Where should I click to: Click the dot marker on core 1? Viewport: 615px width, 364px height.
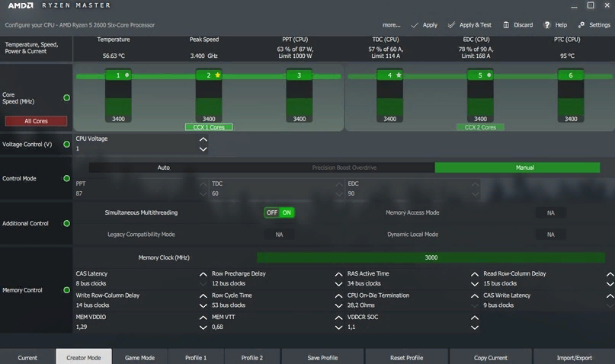(x=127, y=75)
